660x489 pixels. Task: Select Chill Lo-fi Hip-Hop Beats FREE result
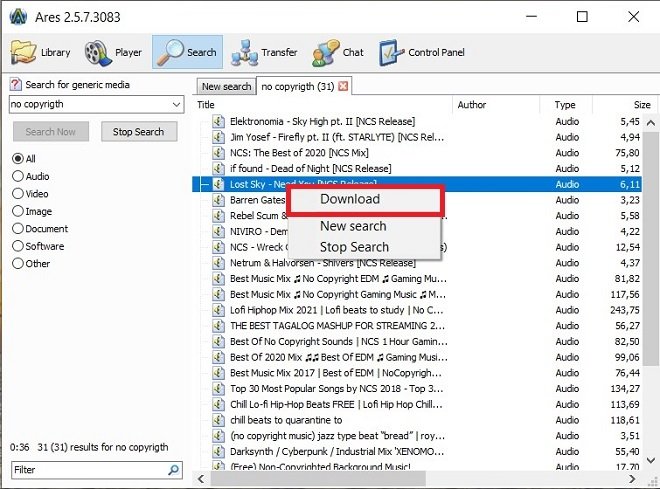336,404
